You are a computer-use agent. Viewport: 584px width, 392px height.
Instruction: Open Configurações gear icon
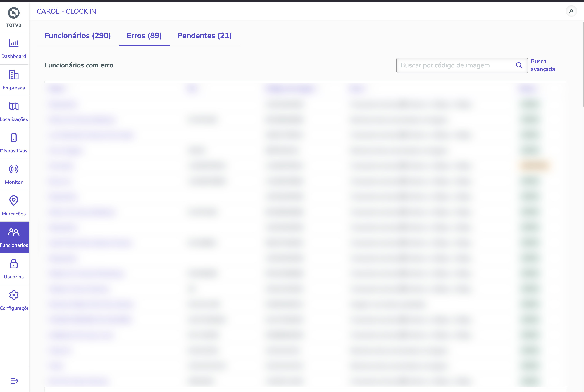[x=14, y=295]
